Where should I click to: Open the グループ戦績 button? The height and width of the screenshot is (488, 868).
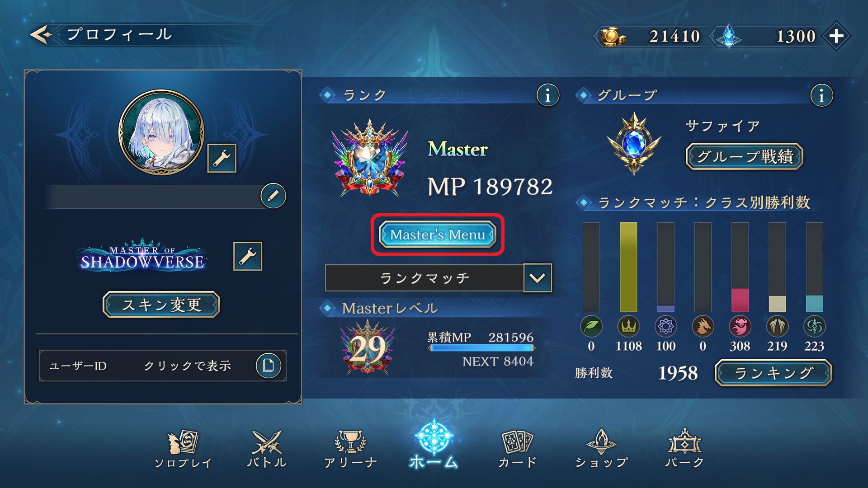tap(744, 156)
